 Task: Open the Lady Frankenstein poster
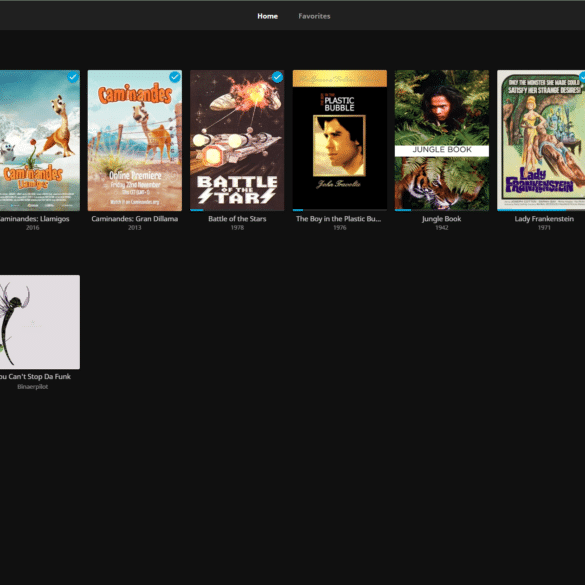point(541,140)
